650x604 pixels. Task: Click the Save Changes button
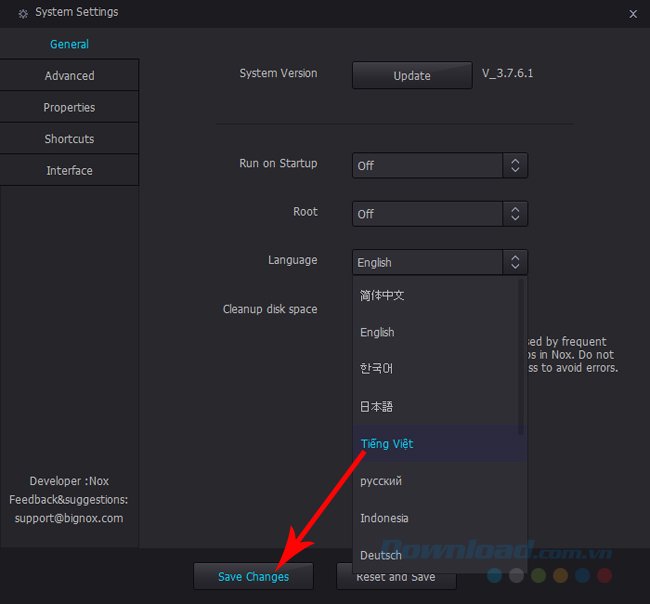tap(253, 576)
